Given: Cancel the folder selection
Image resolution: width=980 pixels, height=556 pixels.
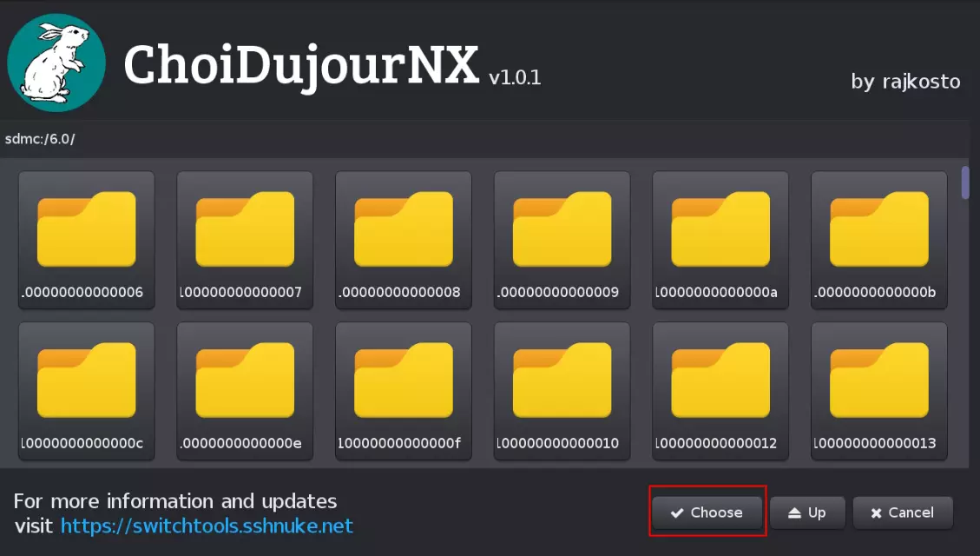Looking at the screenshot, I should pos(903,513).
